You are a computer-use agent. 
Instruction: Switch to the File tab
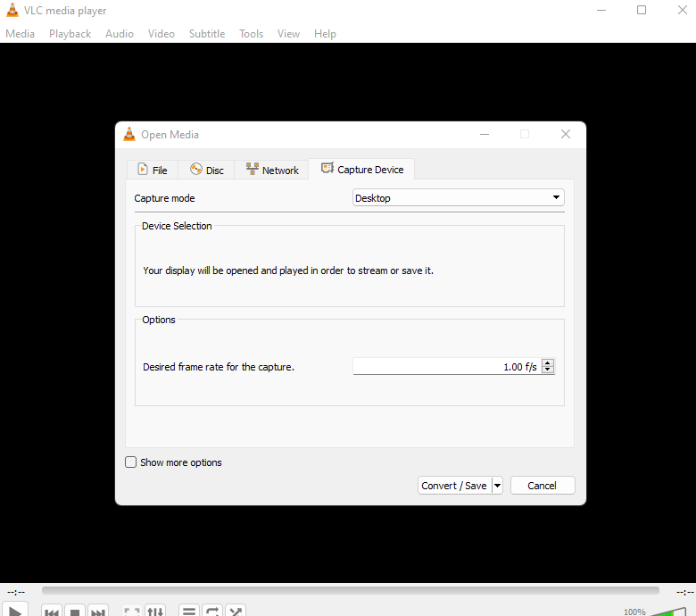pos(153,171)
